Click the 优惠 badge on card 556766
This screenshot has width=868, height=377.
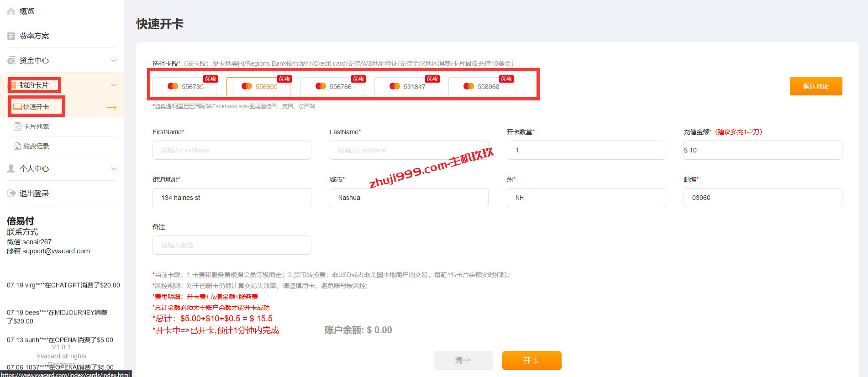tap(358, 79)
